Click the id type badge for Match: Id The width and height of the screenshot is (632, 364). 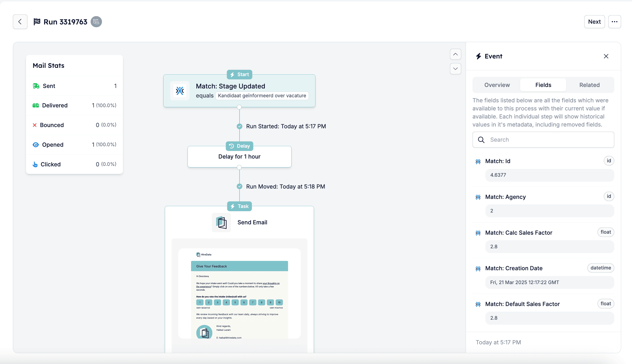609,161
